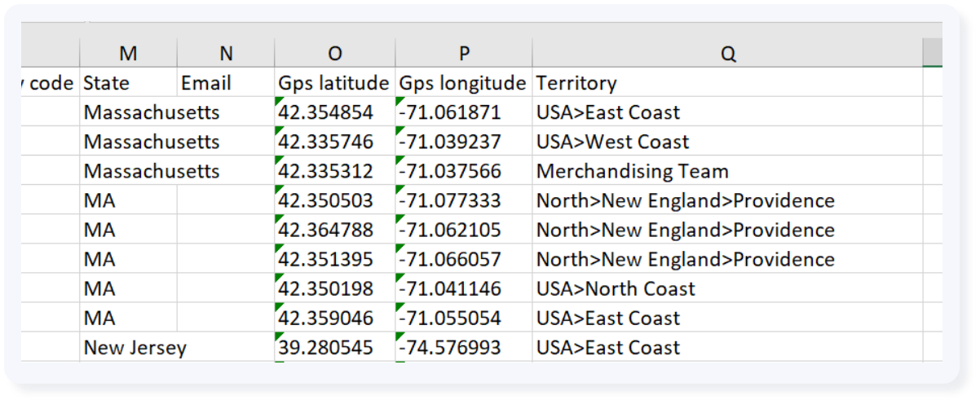Click the column Q header

click(727, 53)
